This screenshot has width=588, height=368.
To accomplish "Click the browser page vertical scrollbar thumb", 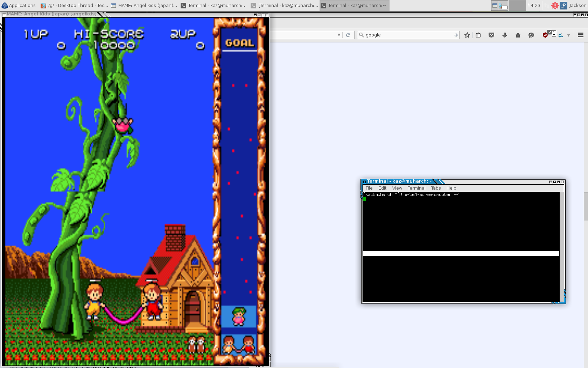I will [x=586, y=206].
